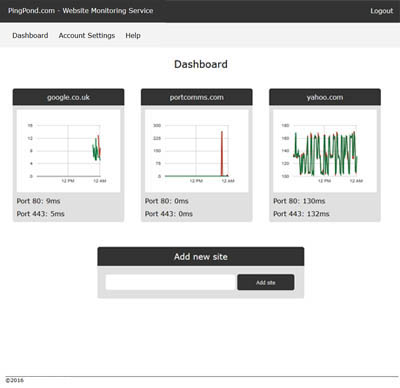Click the portcomms.com response time graph
400x388 pixels.
pos(197,151)
